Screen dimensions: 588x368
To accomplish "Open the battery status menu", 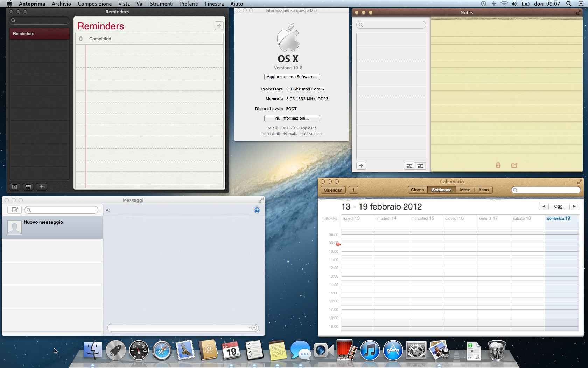I will coord(526,4).
